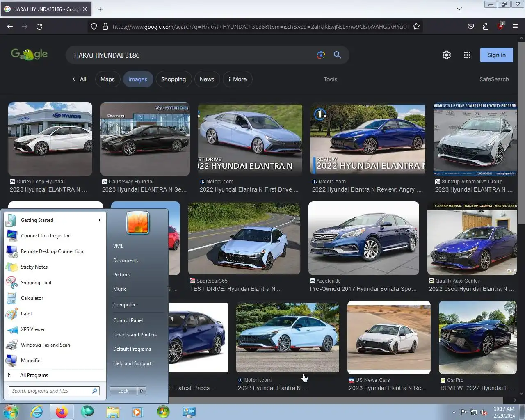Viewport: 525px width, 420px height.
Task: Bookmark this page with star icon
Action: (x=416, y=26)
